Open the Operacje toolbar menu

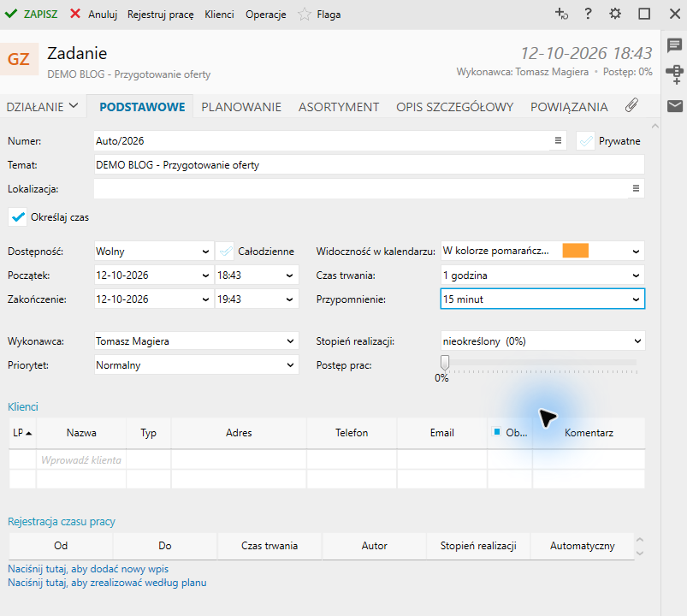[265, 15]
